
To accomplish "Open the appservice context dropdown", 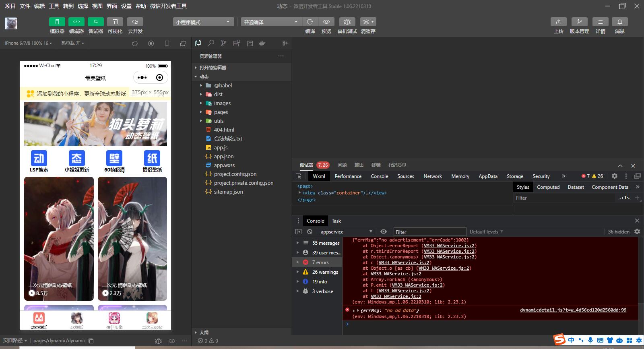I will tap(346, 231).
